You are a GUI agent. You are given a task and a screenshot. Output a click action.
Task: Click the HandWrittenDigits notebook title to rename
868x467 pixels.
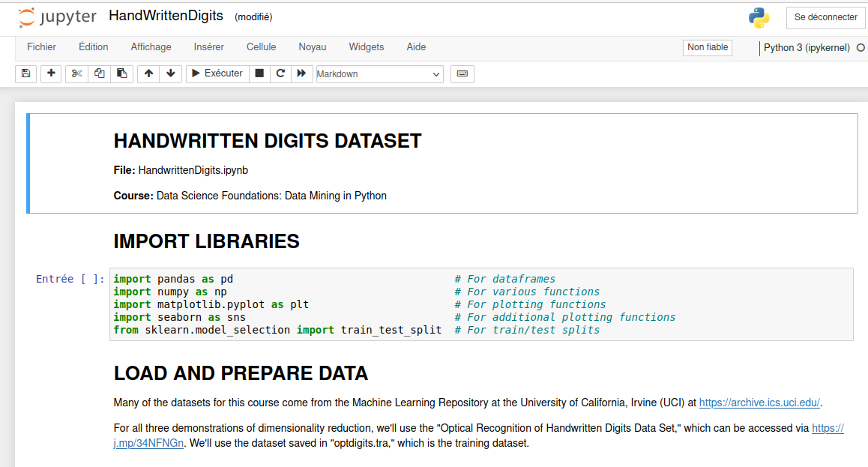pos(166,16)
